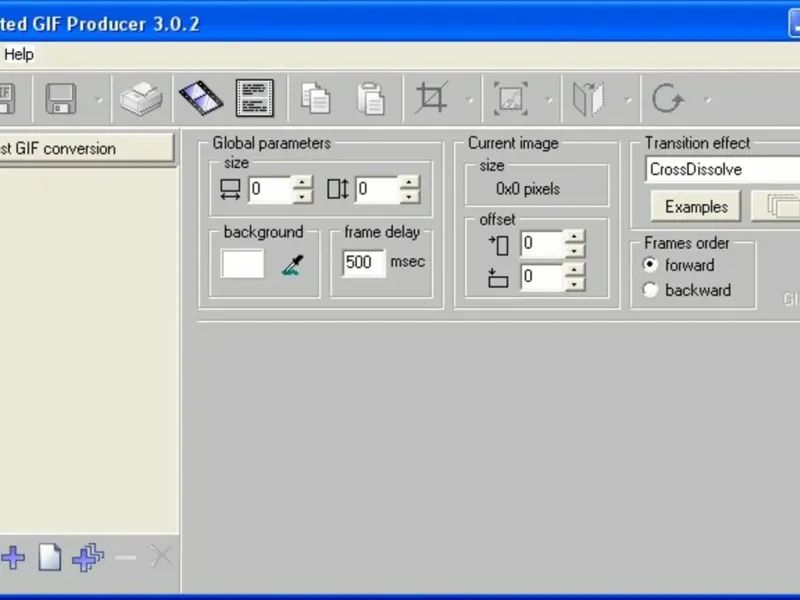This screenshot has height=600, width=800.
Task: Select the eyedropper color picker icon
Action: coord(293,265)
